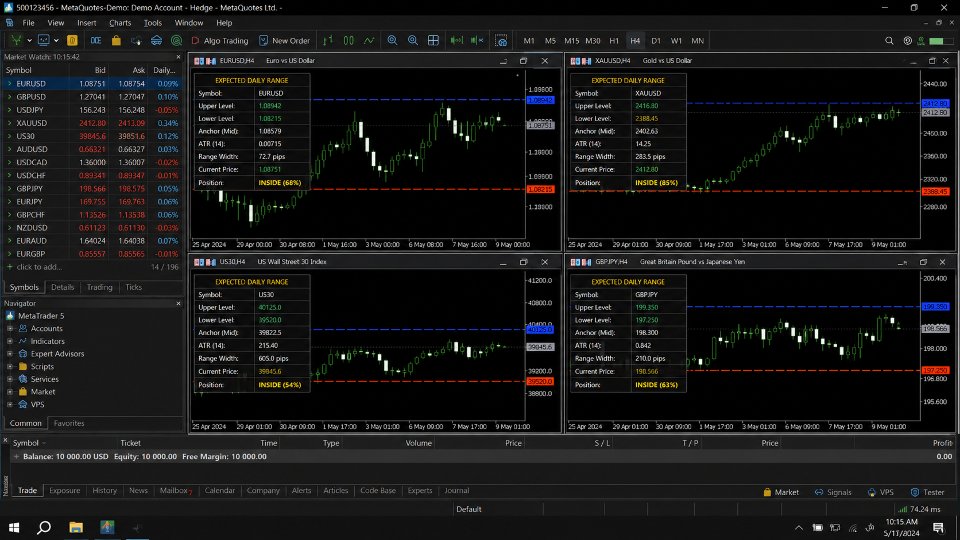Select the M15 timeframe
Viewport: 960px width, 540px height.
571,40
